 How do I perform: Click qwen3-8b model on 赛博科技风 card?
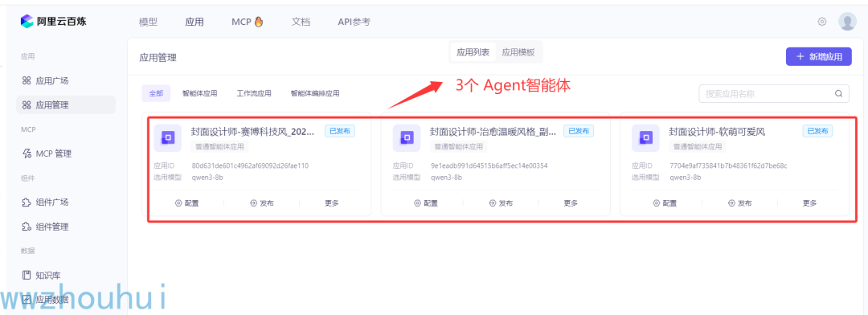tap(207, 177)
